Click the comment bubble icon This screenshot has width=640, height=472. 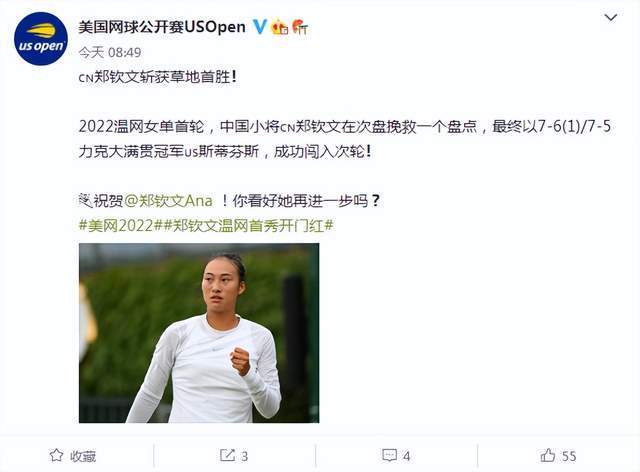[389, 455]
